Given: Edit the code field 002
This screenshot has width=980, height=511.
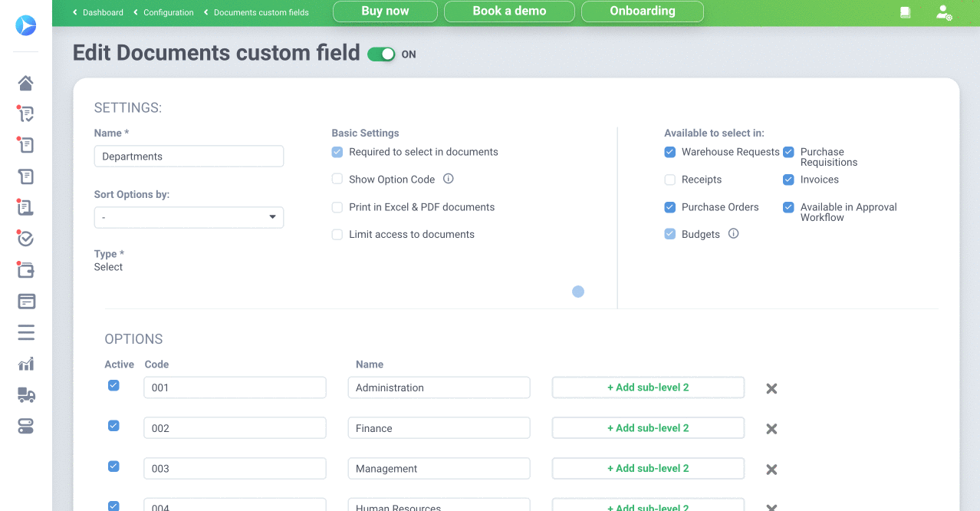Looking at the screenshot, I should point(235,428).
